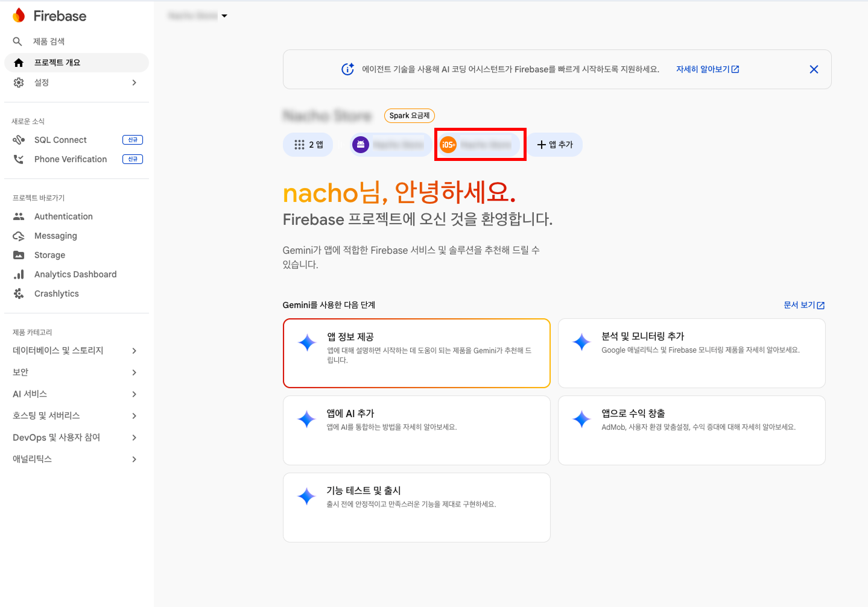Open Messaging from project shortcuts
The image size is (868, 607).
pyautogui.click(x=77, y=236)
